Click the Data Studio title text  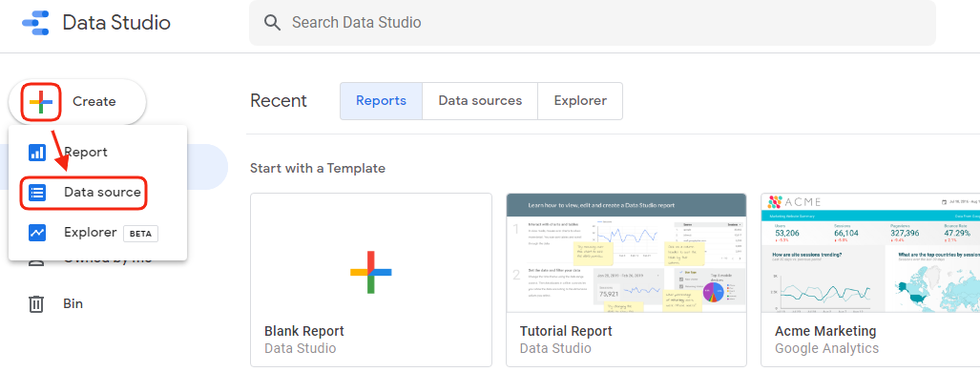point(116,23)
